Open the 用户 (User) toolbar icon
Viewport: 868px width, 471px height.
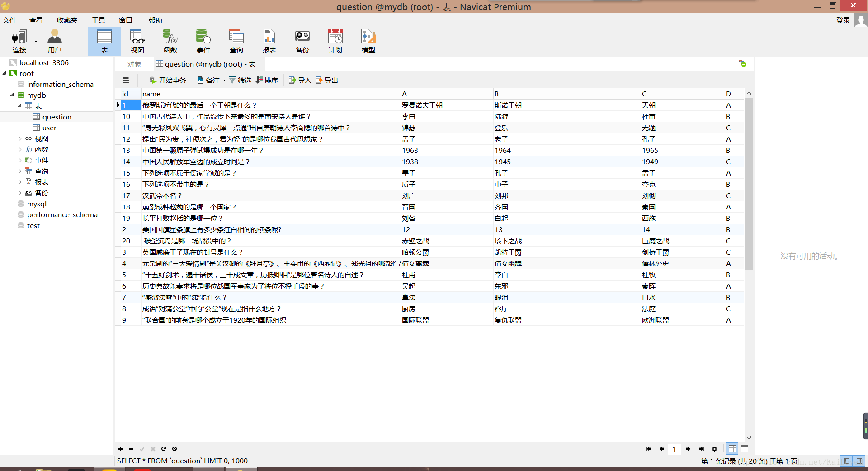tap(55, 41)
